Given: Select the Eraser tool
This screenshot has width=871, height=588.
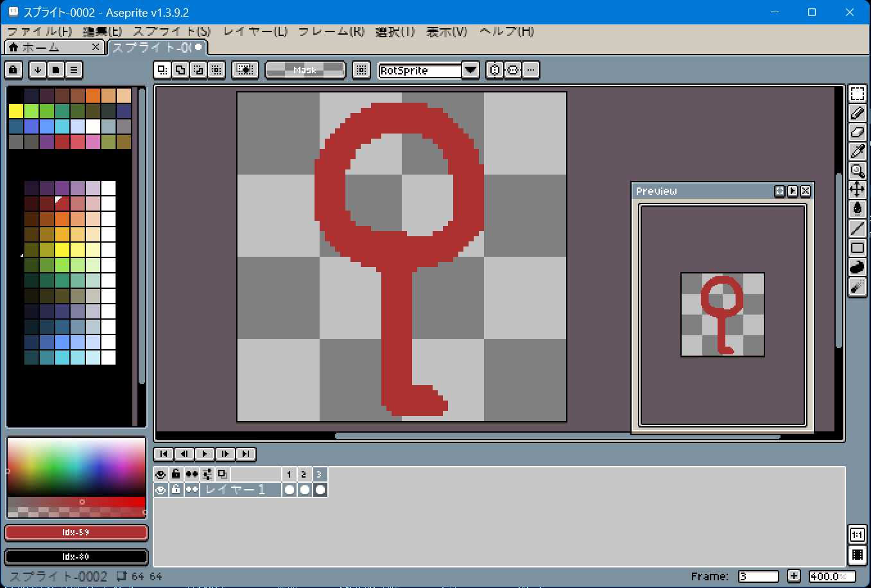Looking at the screenshot, I should 858,132.
